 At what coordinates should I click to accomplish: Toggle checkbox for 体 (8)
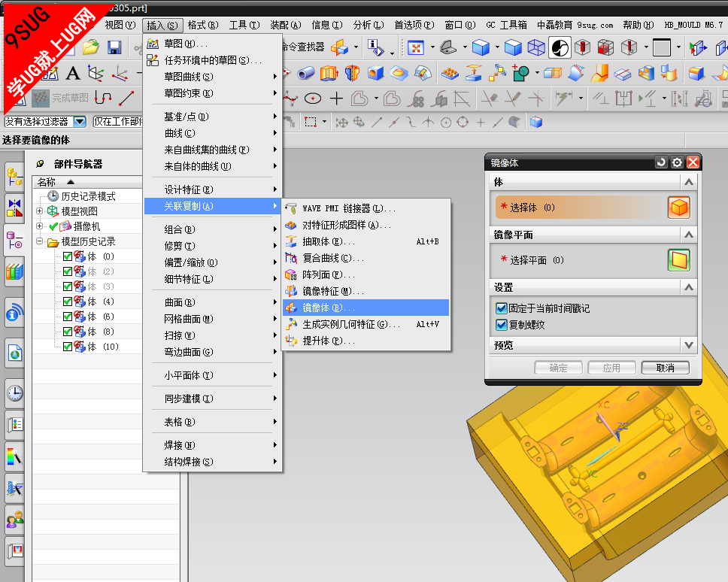68,332
